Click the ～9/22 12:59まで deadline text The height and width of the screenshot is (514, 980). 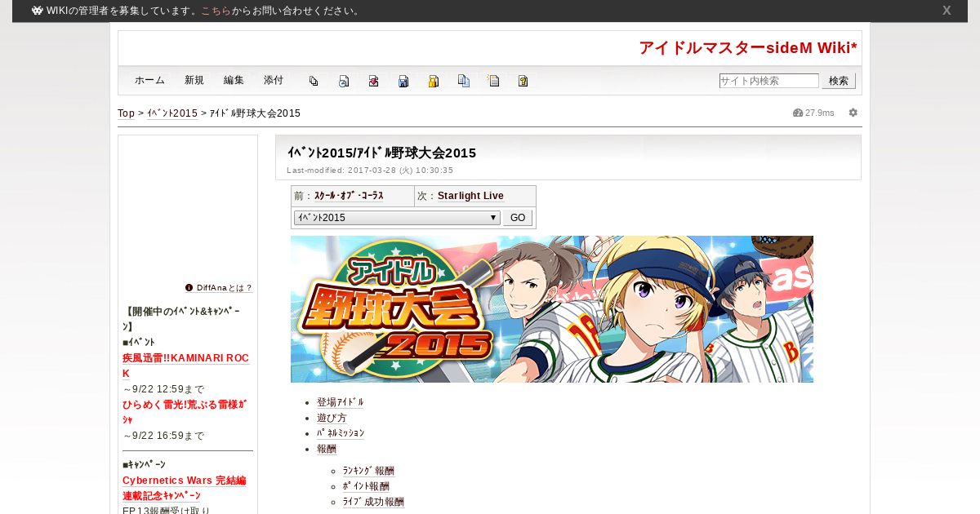click(x=163, y=389)
